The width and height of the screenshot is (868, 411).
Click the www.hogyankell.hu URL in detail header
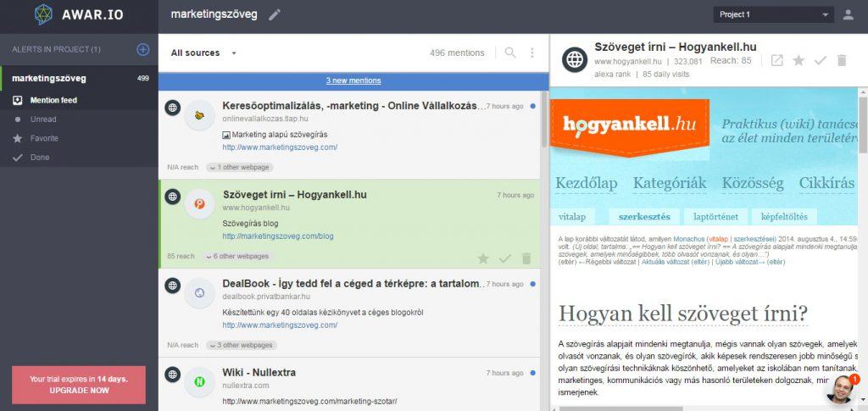click(628, 61)
